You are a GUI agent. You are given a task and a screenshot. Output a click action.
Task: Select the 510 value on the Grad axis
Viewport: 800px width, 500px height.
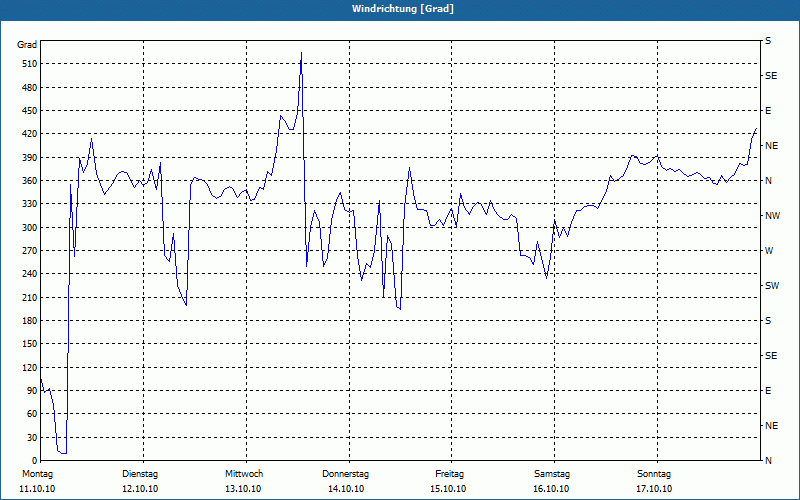[30, 64]
